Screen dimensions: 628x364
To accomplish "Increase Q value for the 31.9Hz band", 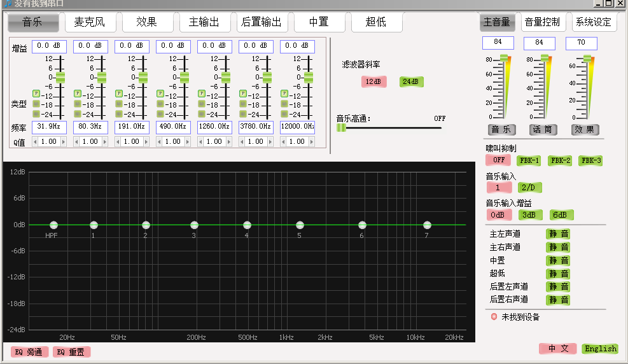I will [63, 142].
